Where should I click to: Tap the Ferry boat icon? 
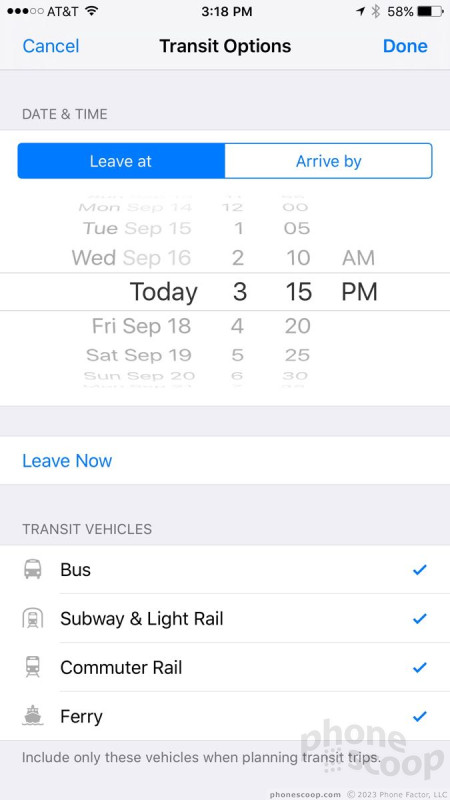(x=33, y=715)
